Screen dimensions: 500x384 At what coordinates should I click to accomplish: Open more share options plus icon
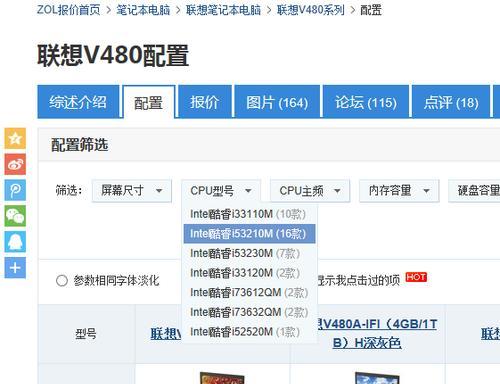pyautogui.click(x=15, y=268)
